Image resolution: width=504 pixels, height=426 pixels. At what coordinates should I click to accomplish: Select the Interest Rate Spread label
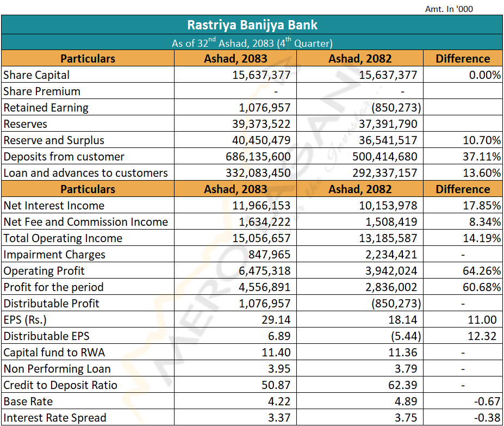click(x=55, y=418)
